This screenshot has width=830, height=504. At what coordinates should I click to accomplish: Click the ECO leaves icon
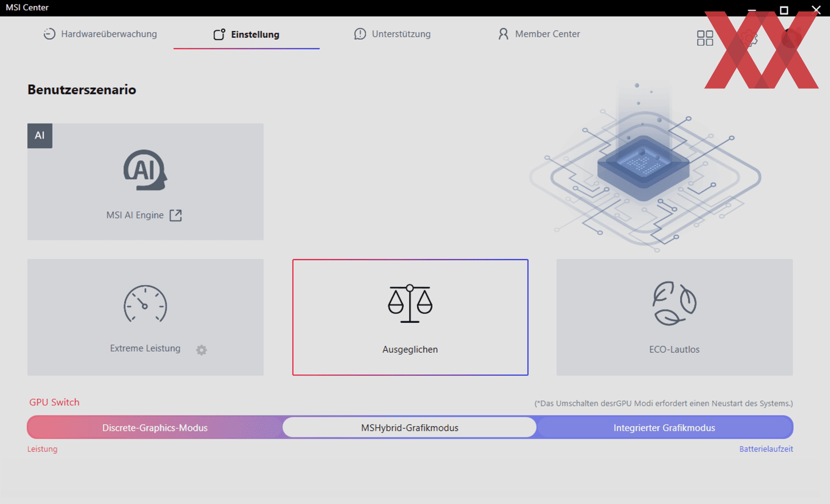[x=674, y=303]
